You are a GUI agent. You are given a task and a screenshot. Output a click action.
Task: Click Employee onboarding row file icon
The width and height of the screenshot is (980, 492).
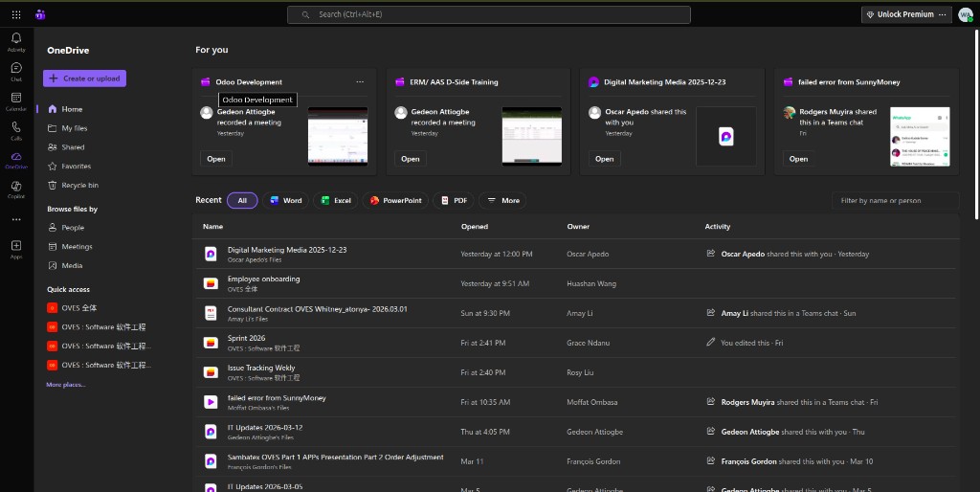click(211, 283)
